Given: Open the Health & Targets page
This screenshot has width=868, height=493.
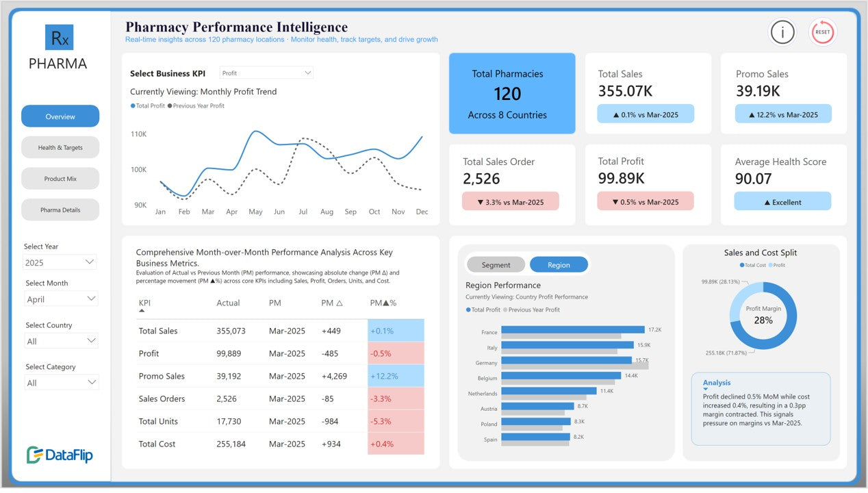Looking at the screenshot, I should [60, 147].
